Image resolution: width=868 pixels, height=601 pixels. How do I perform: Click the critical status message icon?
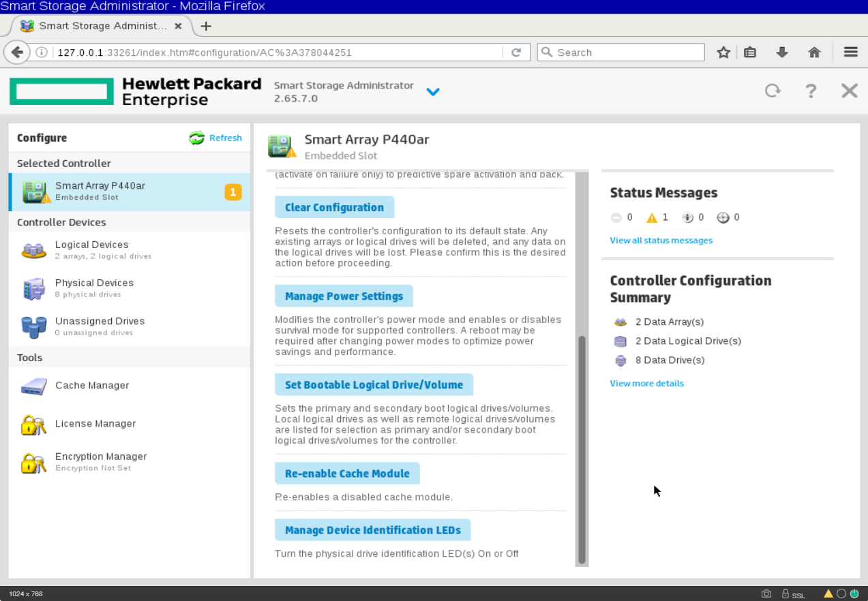[x=616, y=218]
